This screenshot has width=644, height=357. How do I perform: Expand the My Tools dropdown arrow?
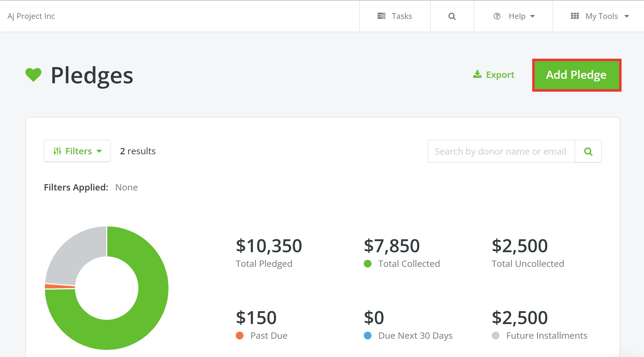(627, 16)
